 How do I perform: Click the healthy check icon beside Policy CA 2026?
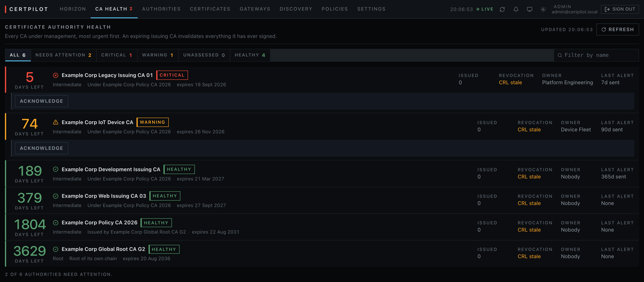coord(56,223)
